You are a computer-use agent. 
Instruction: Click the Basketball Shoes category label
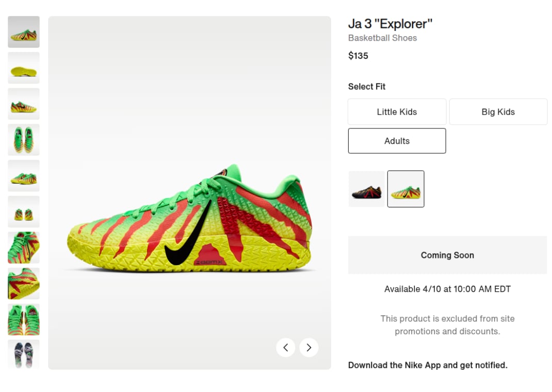382,38
